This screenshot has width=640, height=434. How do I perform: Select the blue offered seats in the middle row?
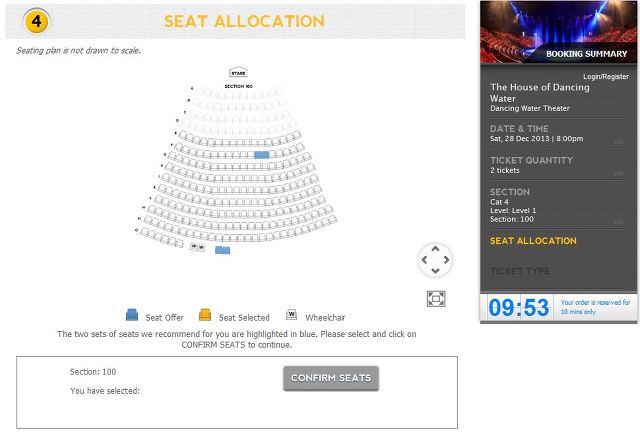click(x=261, y=155)
